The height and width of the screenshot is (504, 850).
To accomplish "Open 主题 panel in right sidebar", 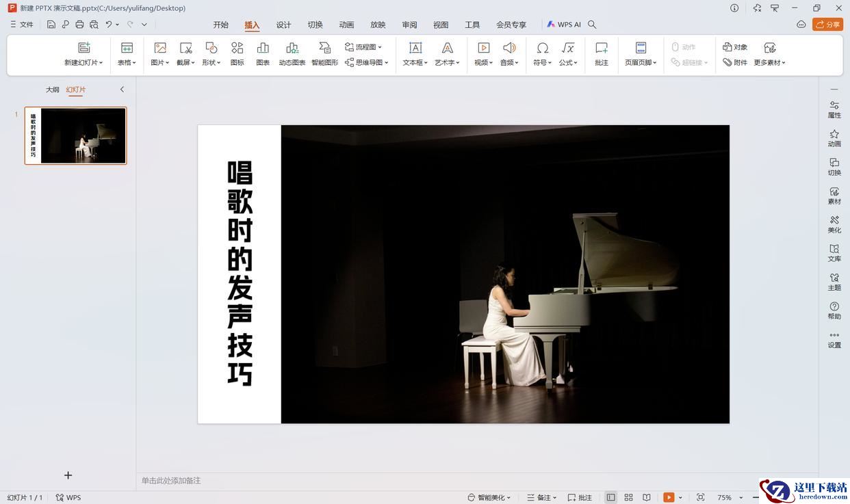I will pyautogui.click(x=834, y=282).
